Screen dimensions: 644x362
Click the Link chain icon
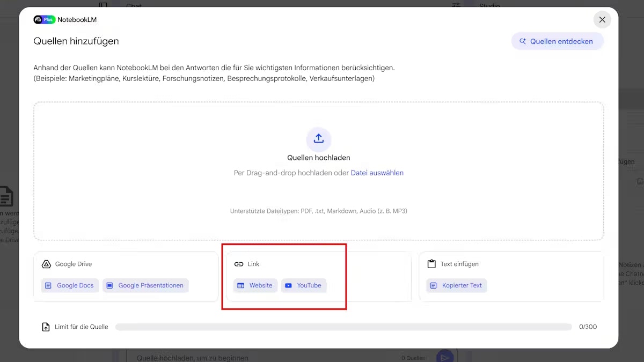[x=239, y=264]
